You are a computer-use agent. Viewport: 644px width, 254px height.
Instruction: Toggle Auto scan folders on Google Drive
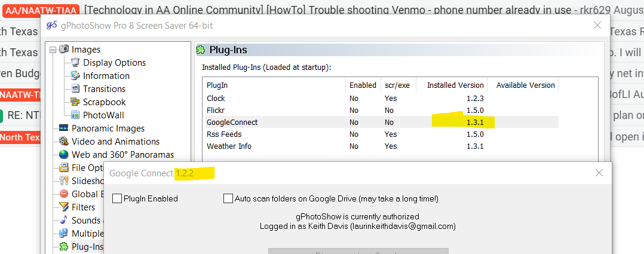228,198
